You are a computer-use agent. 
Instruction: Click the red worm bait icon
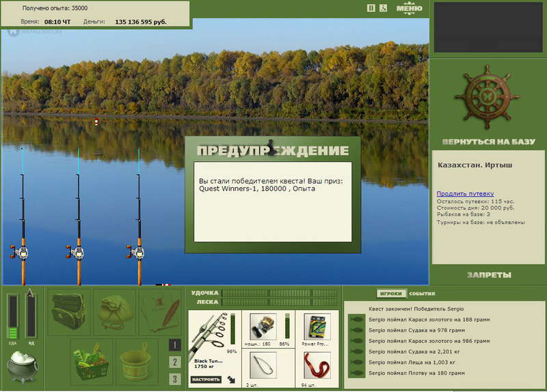click(317, 365)
